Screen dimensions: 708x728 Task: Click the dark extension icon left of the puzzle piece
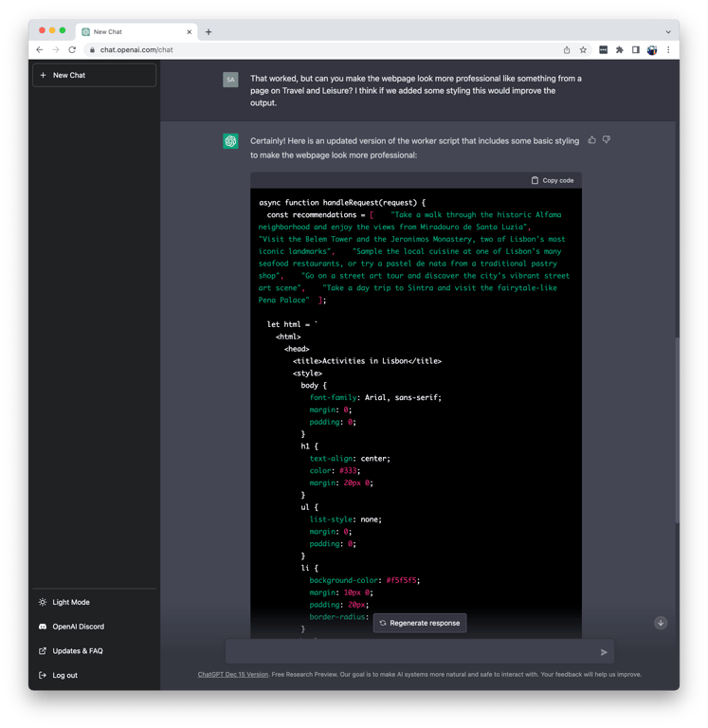click(x=603, y=50)
